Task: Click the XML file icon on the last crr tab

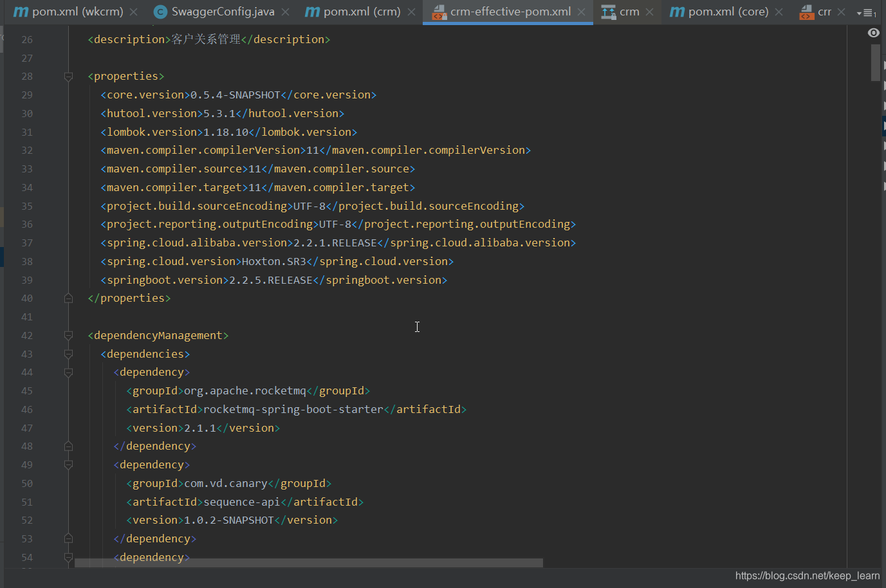Action: (x=806, y=12)
